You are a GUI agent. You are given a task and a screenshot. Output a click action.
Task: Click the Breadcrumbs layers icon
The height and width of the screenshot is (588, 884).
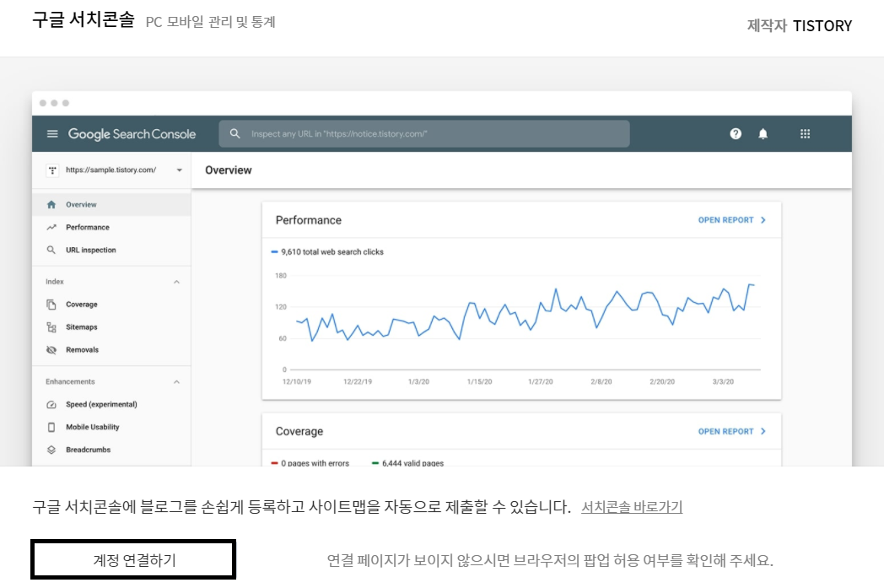point(51,450)
